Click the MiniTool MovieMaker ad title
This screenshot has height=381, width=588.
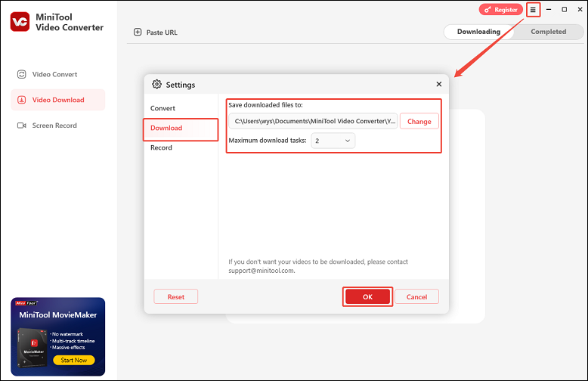tap(57, 315)
